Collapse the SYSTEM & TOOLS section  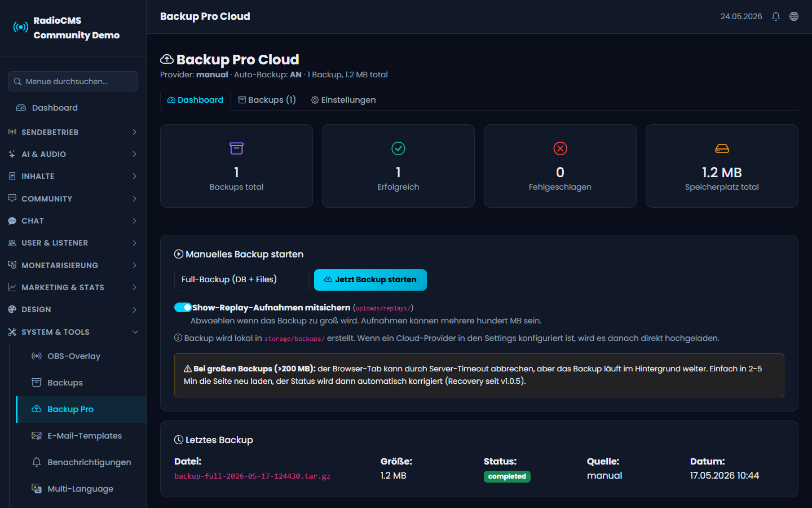[73, 332]
